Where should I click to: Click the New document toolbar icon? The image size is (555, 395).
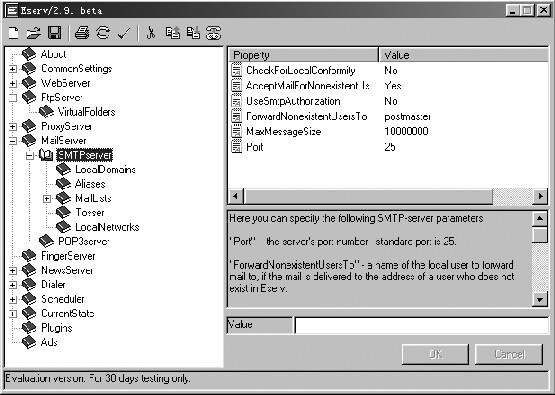pyautogui.click(x=13, y=33)
